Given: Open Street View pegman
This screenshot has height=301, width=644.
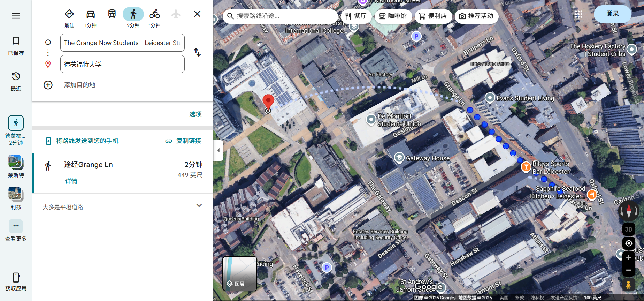Looking at the screenshot, I should (628, 285).
